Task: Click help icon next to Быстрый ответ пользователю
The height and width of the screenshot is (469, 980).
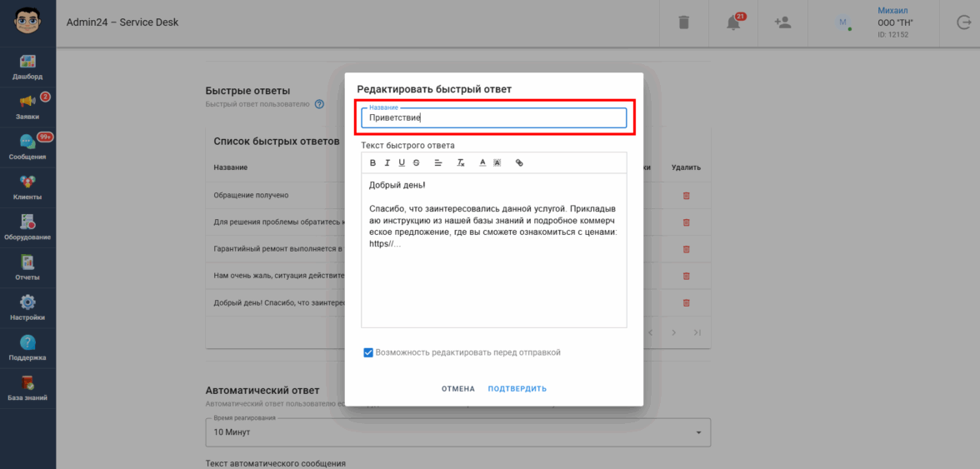Action: point(319,104)
